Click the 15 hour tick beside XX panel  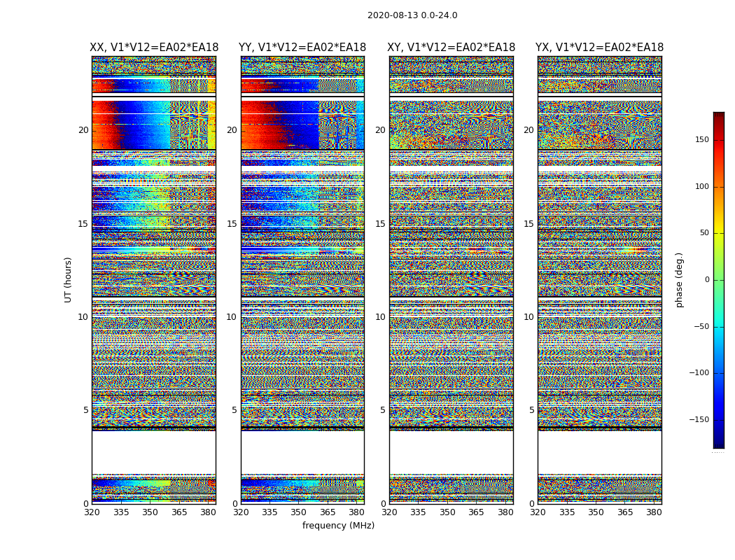83,224
